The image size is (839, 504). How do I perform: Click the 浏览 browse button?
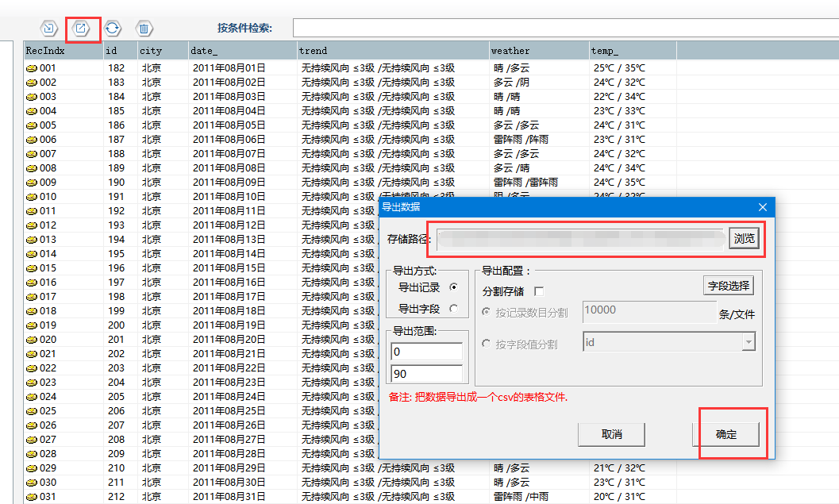(x=744, y=239)
